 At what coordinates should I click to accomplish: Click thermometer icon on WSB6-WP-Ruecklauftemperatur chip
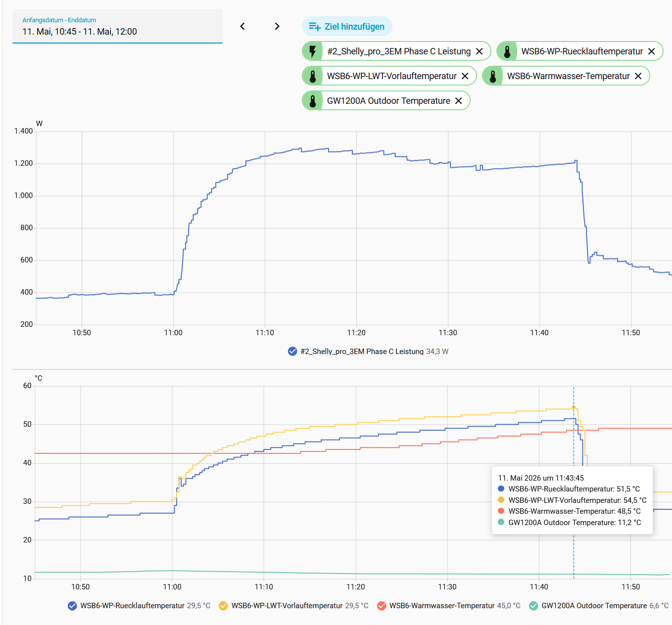click(507, 51)
